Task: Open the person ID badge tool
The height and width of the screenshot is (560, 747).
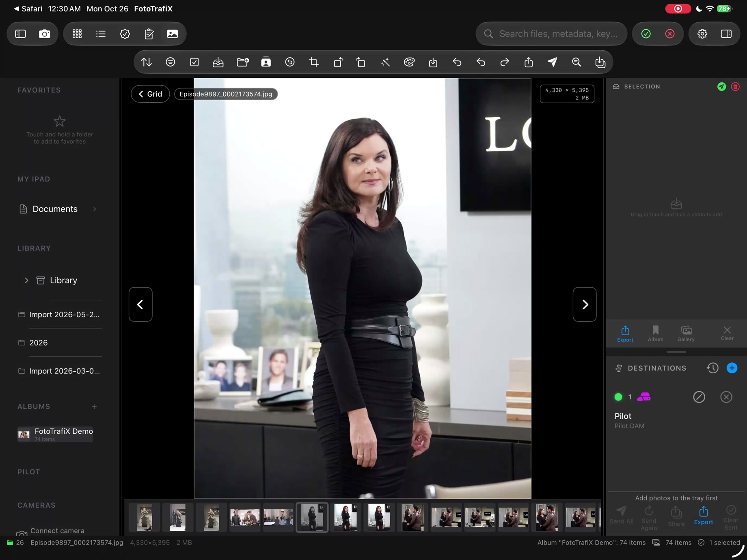Action: coord(266,62)
